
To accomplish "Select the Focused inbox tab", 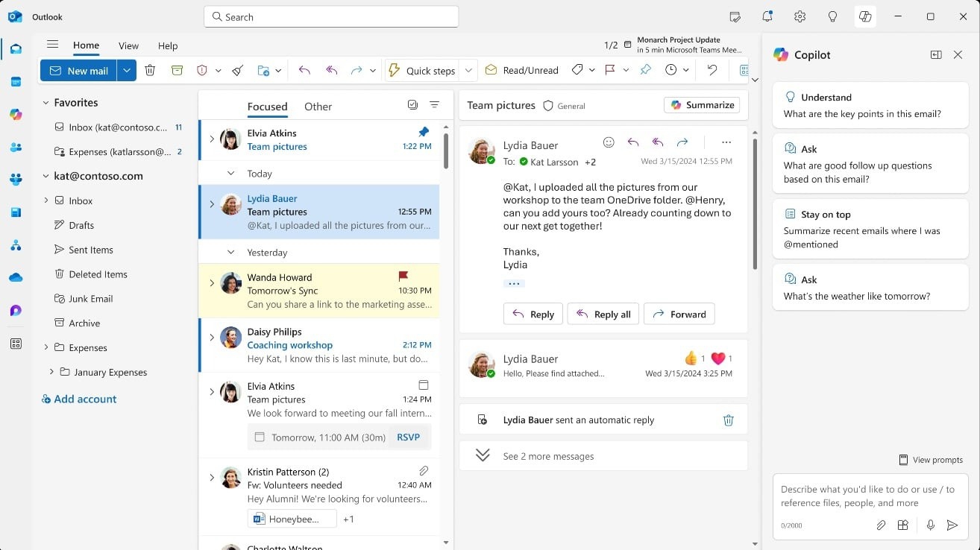I will point(267,107).
